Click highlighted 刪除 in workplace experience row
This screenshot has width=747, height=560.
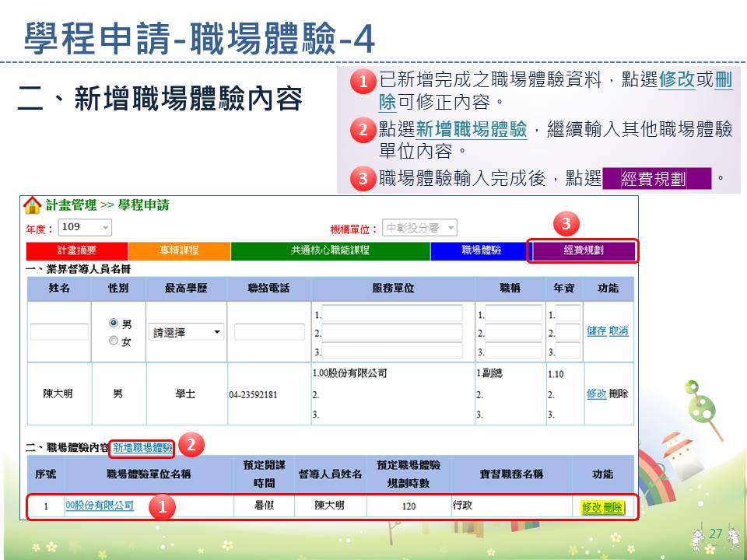click(612, 507)
